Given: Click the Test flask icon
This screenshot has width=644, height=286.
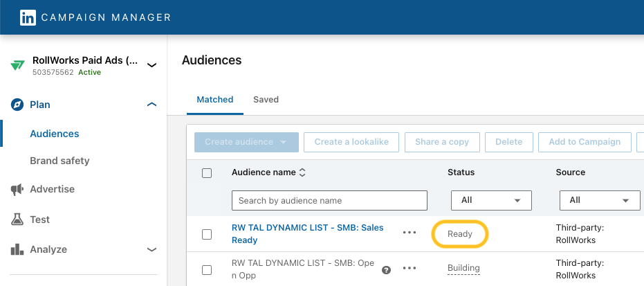Looking at the screenshot, I should pos(17,220).
